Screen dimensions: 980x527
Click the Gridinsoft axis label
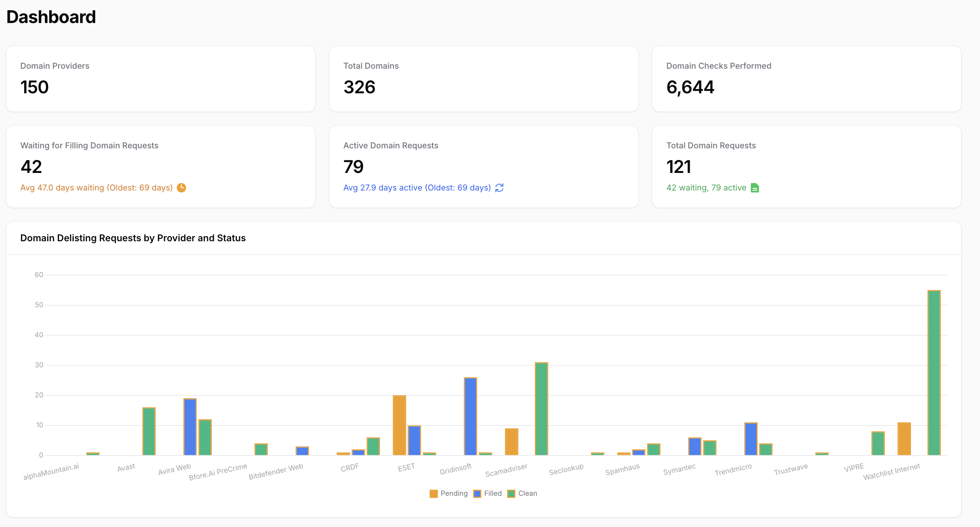pos(456,469)
